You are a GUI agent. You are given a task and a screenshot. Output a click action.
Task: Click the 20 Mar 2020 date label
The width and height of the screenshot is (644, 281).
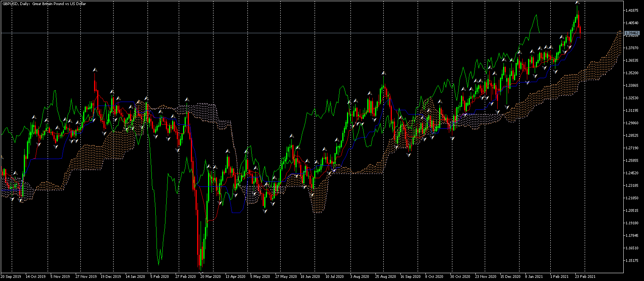click(x=211, y=277)
